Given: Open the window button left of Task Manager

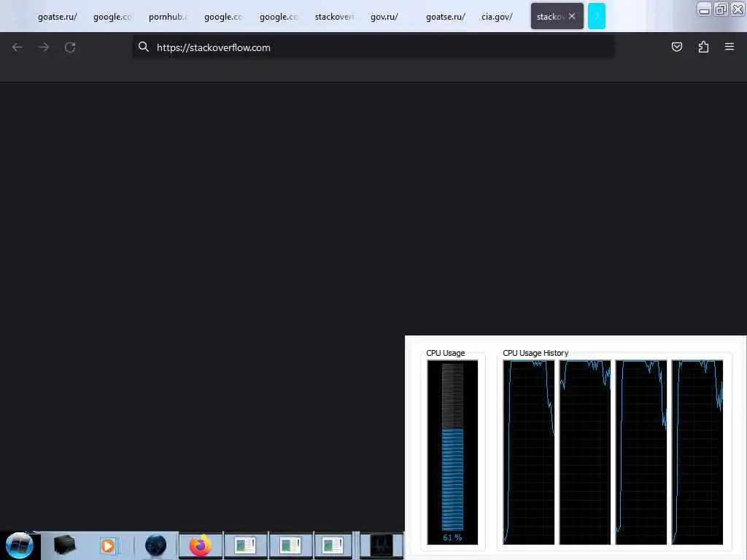Looking at the screenshot, I should click(333, 545).
